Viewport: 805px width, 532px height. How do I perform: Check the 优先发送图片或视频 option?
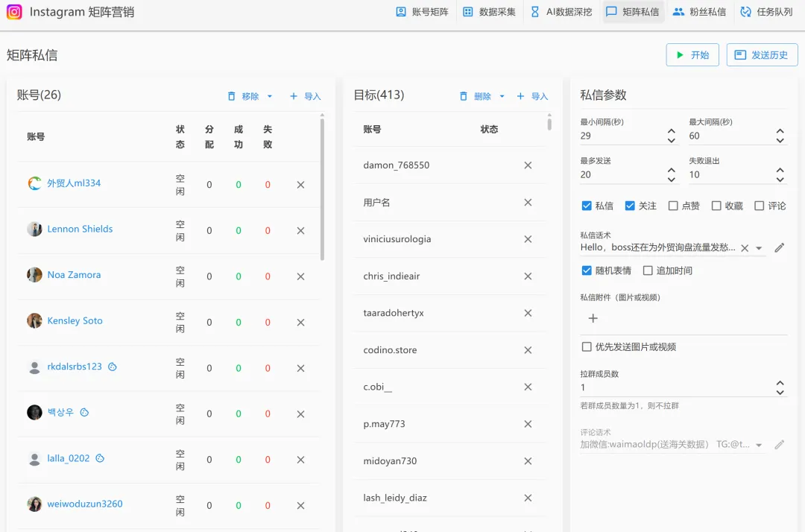(587, 346)
